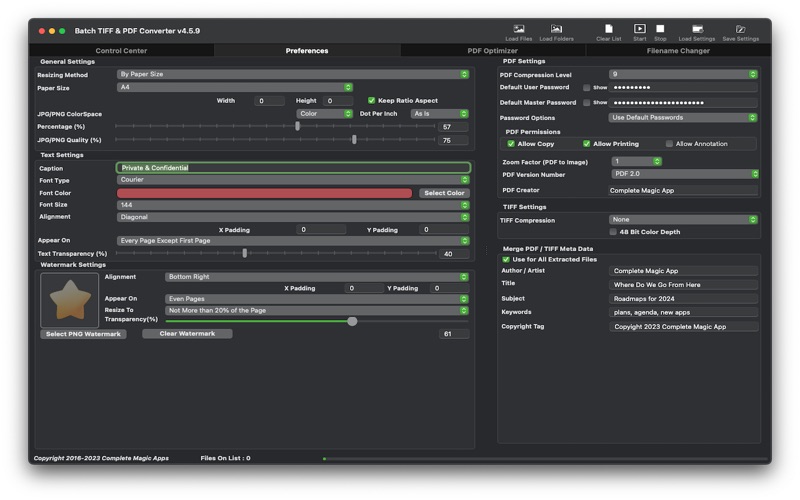Uncheck the Allow Printing permission
The height and width of the screenshot is (500, 800).
point(586,144)
